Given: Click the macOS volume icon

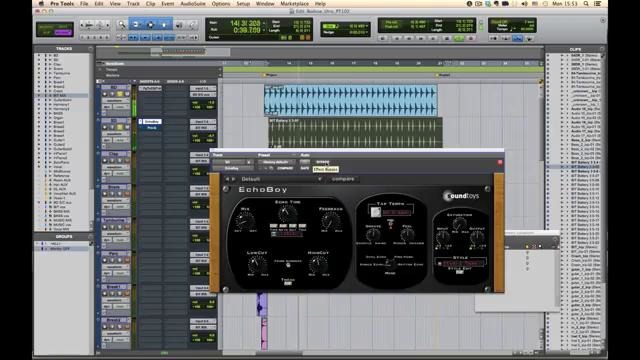Looking at the screenshot, I should (524, 4).
